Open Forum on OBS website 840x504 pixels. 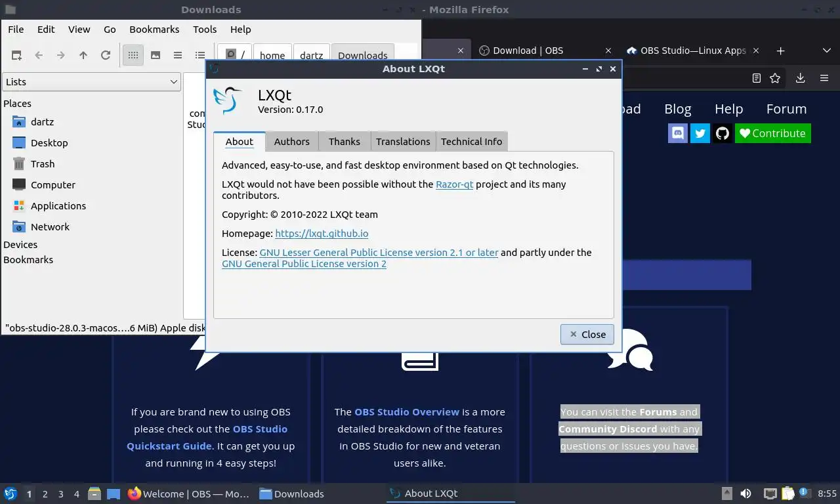[786, 109]
